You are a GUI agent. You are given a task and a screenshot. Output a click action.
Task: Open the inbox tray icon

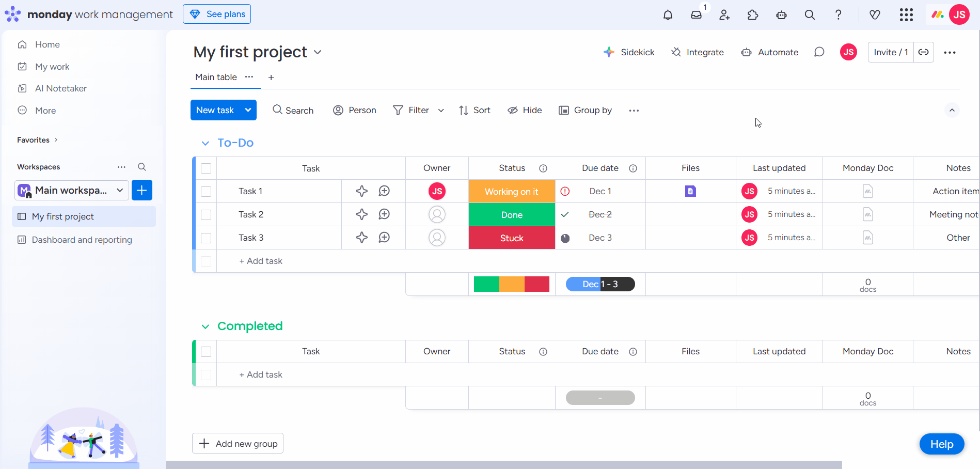pyautogui.click(x=697, y=15)
